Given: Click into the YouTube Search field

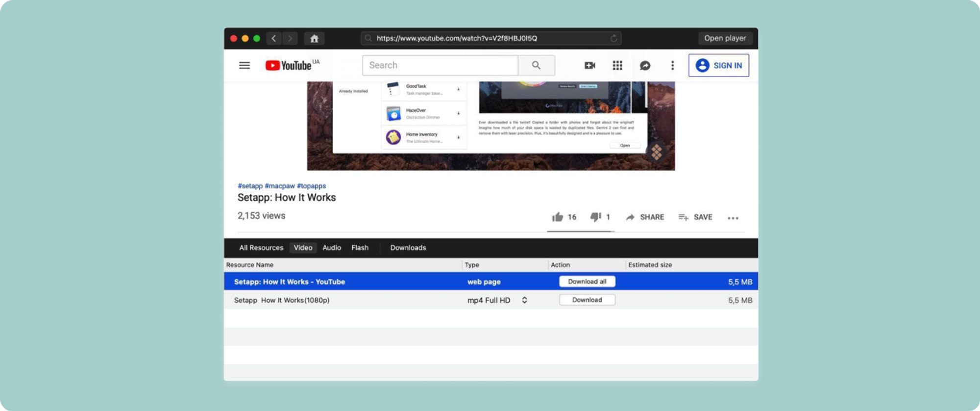Looking at the screenshot, I should (440, 65).
